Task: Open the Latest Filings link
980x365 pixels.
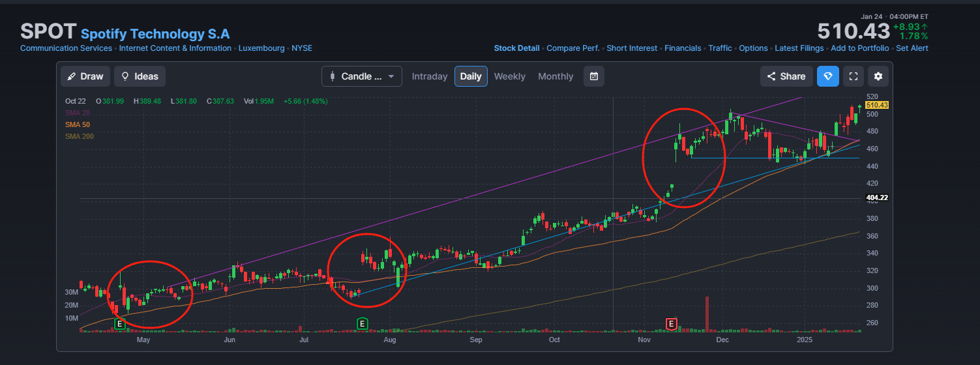Action: pyautogui.click(x=799, y=48)
